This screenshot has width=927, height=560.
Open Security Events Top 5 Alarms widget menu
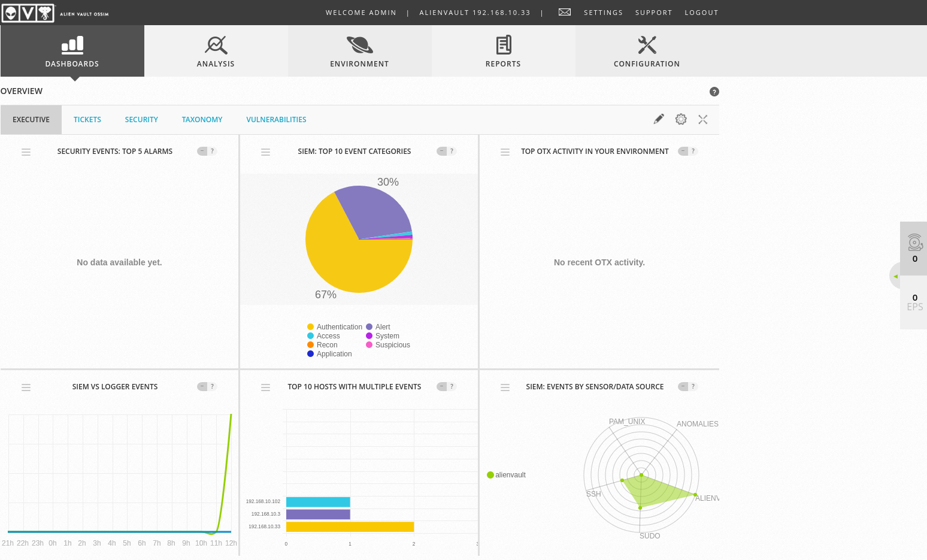pos(26,152)
